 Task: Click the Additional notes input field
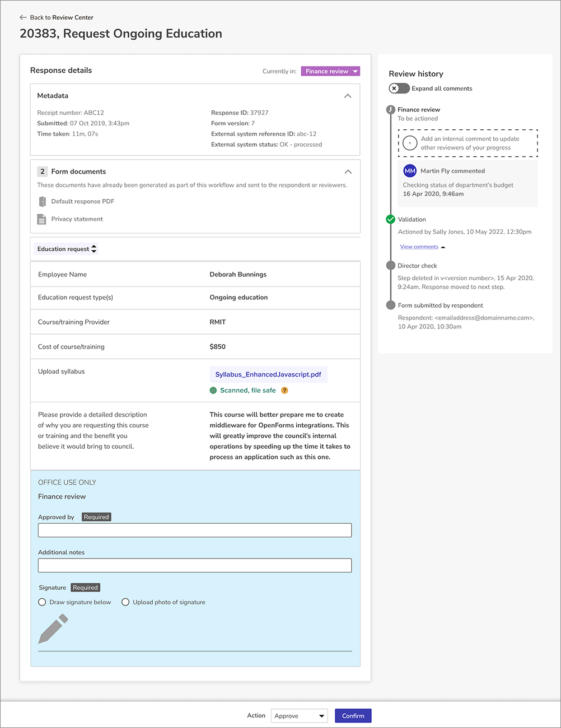195,565
